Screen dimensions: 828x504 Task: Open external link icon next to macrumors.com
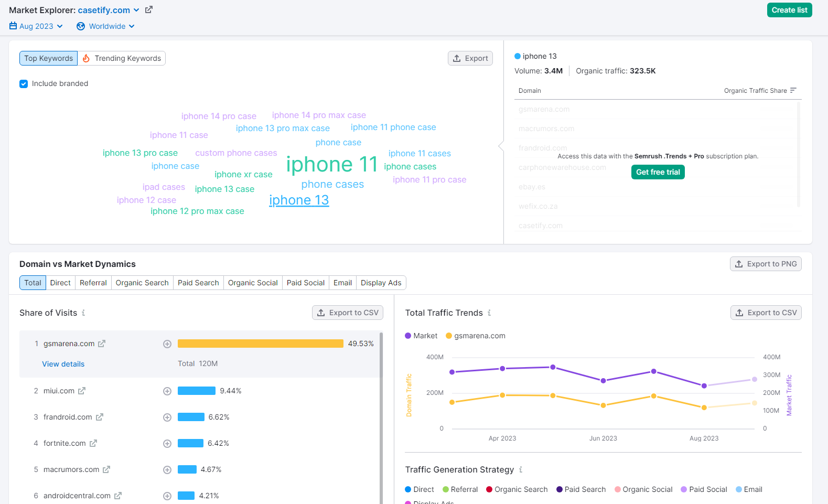pyautogui.click(x=106, y=469)
